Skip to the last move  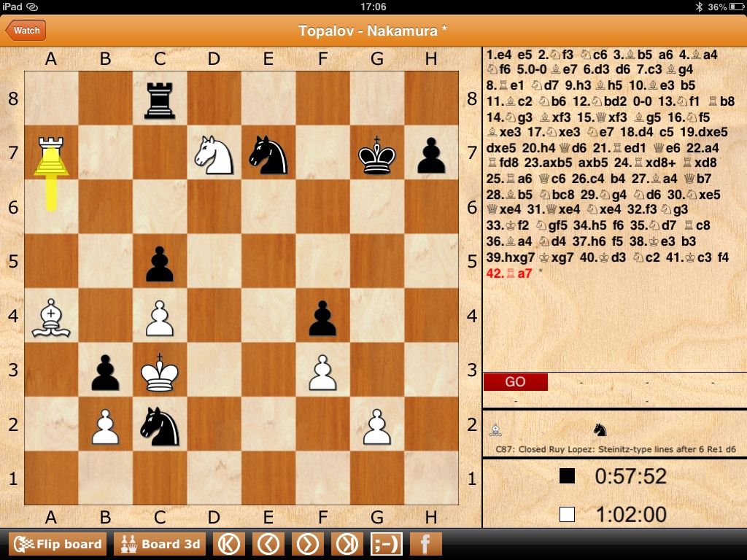coord(347,544)
